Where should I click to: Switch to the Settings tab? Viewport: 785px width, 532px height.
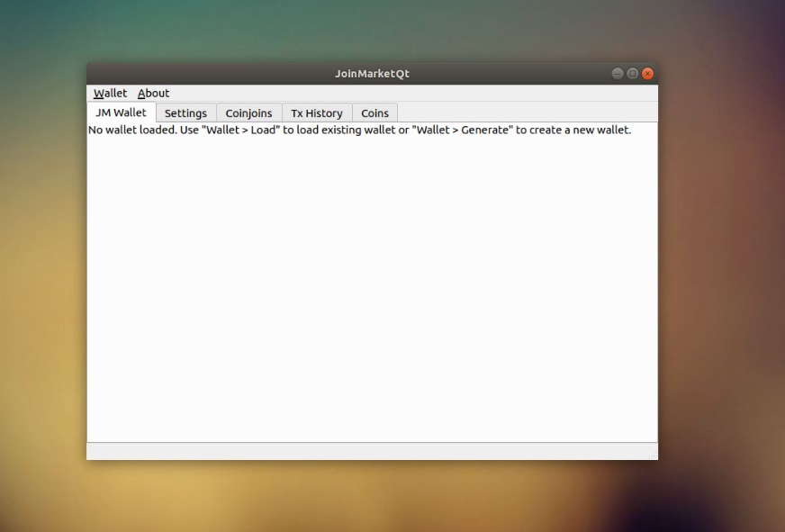pos(185,113)
